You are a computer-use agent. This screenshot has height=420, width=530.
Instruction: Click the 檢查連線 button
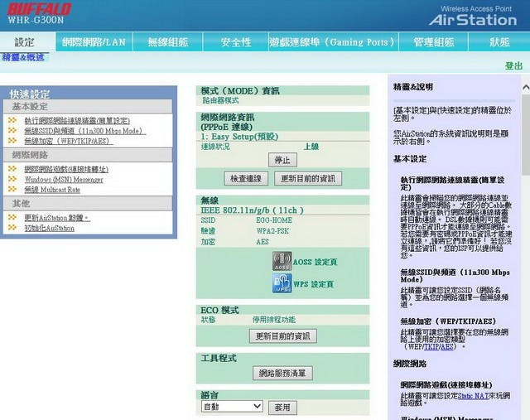click(246, 178)
